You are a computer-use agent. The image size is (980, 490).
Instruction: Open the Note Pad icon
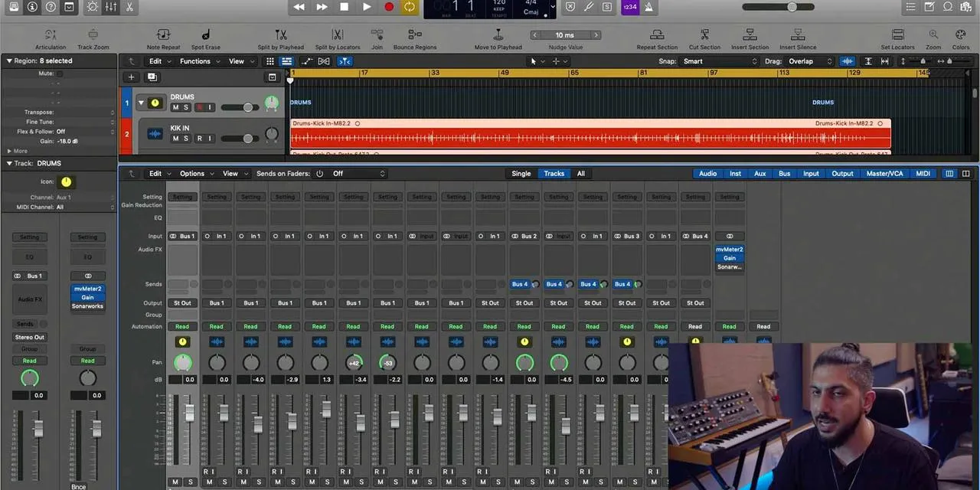click(929, 7)
